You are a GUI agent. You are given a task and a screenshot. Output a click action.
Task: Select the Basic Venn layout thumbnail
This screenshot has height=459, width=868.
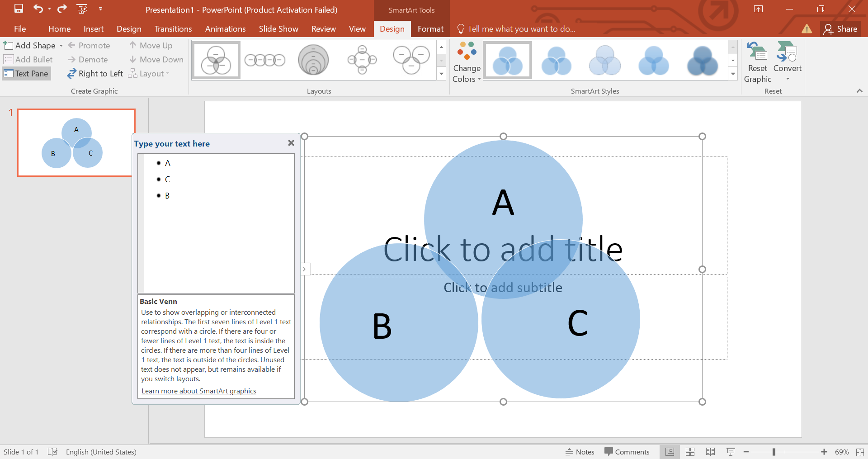(x=216, y=60)
